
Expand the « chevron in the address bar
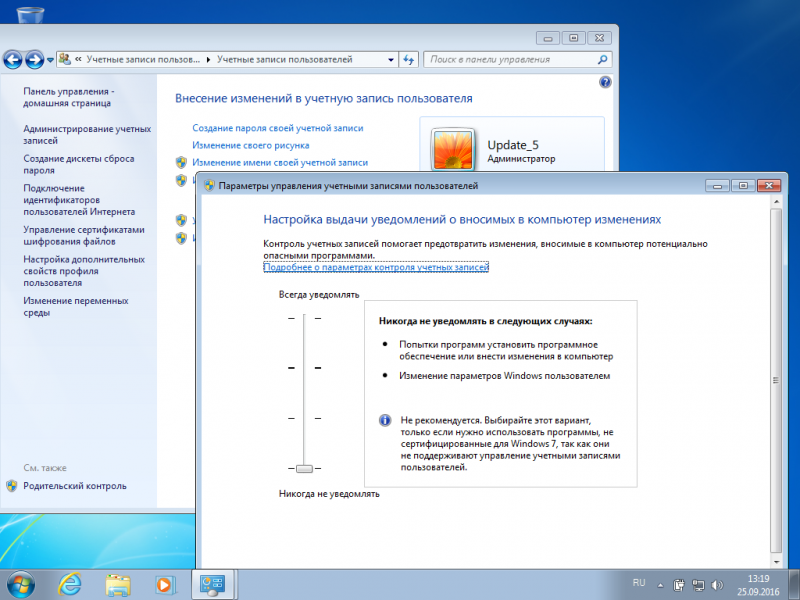tap(79, 59)
